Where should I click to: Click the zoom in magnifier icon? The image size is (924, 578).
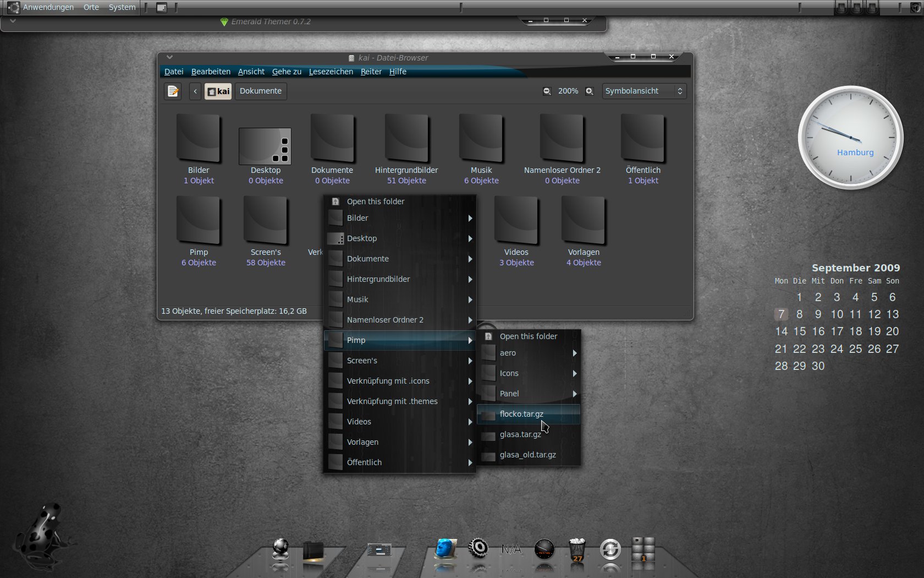tap(590, 91)
